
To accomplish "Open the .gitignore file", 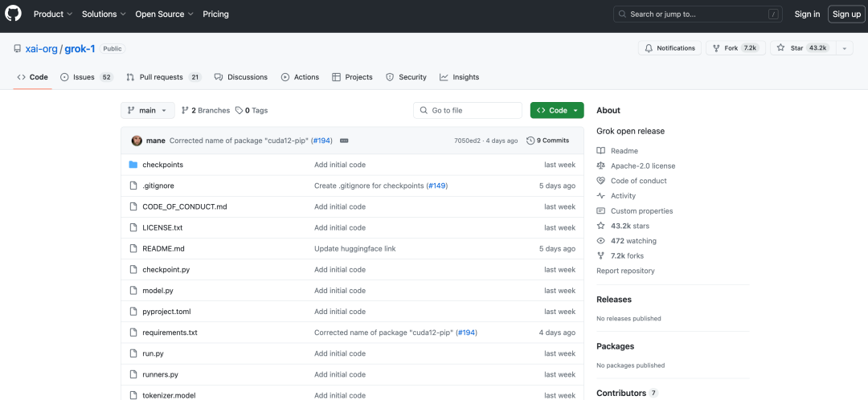I will pyautogui.click(x=158, y=186).
